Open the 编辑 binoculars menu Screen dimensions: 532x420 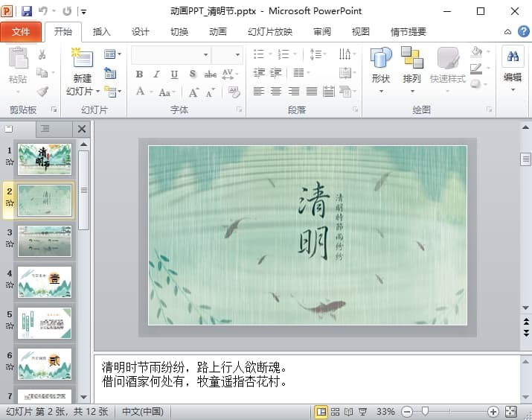coord(513,69)
